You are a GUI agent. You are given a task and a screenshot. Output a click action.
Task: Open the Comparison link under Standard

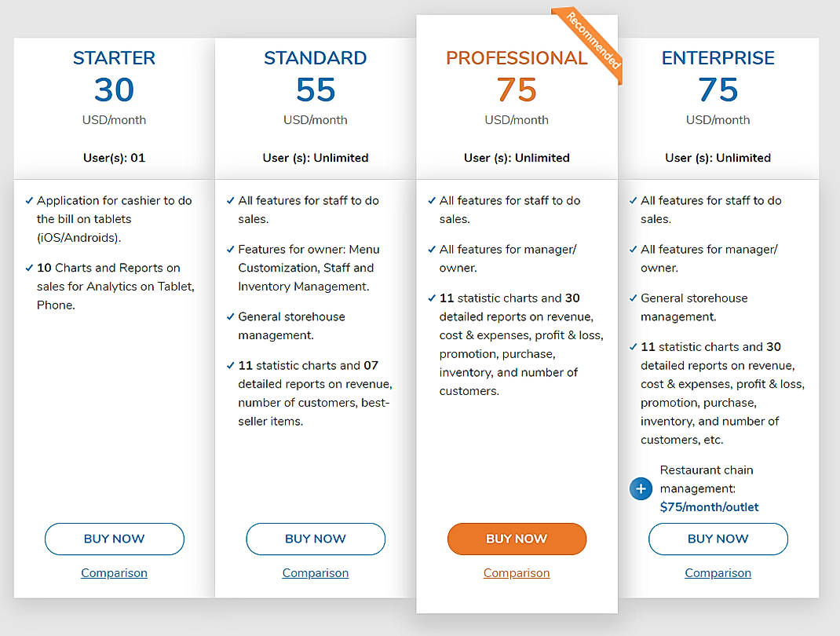tap(315, 573)
